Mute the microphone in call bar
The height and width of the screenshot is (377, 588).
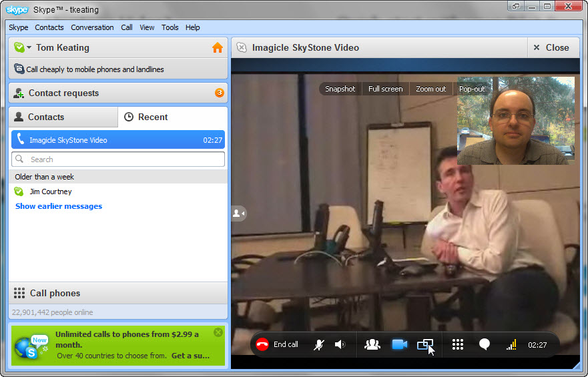point(319,344)
